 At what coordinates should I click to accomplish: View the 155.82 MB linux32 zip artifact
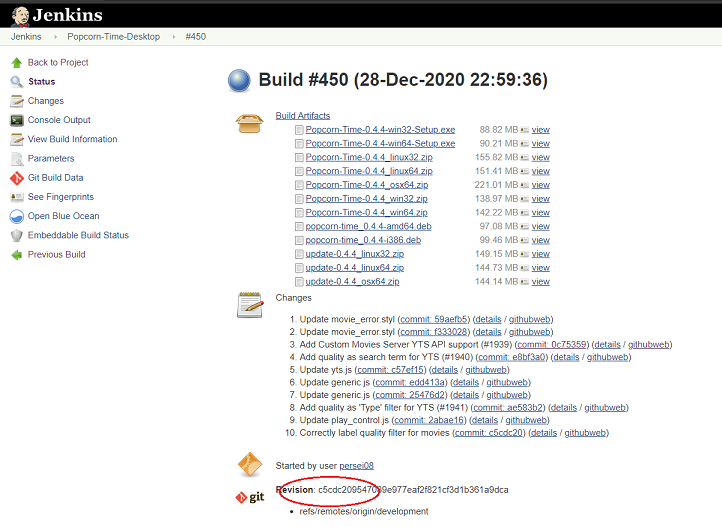click(541, 157)
